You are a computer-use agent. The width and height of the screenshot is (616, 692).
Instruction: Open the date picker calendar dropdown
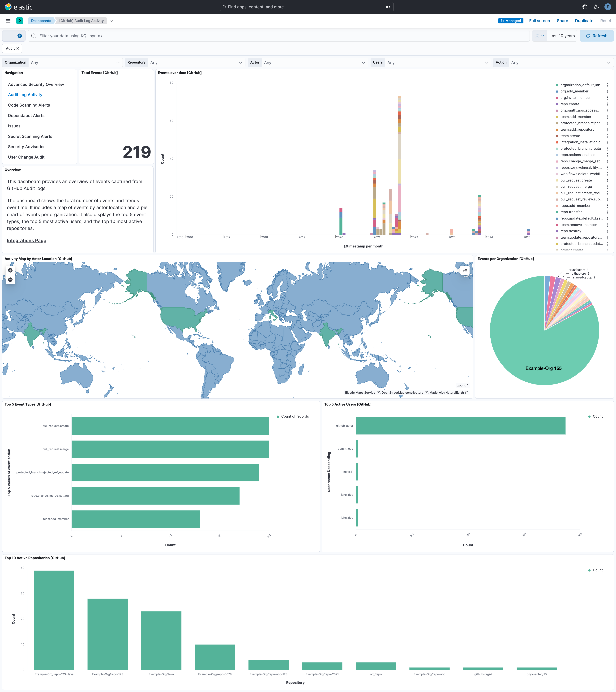coord(539,36)
